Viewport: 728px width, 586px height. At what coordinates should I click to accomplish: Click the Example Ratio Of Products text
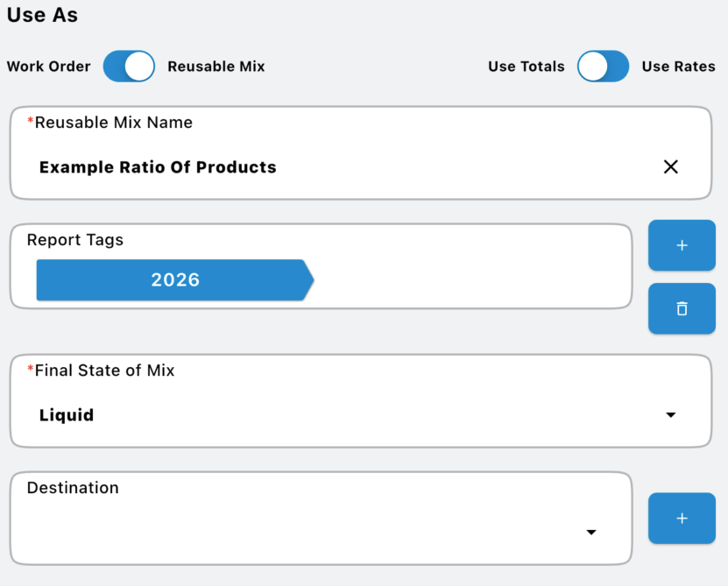(158, 167)
